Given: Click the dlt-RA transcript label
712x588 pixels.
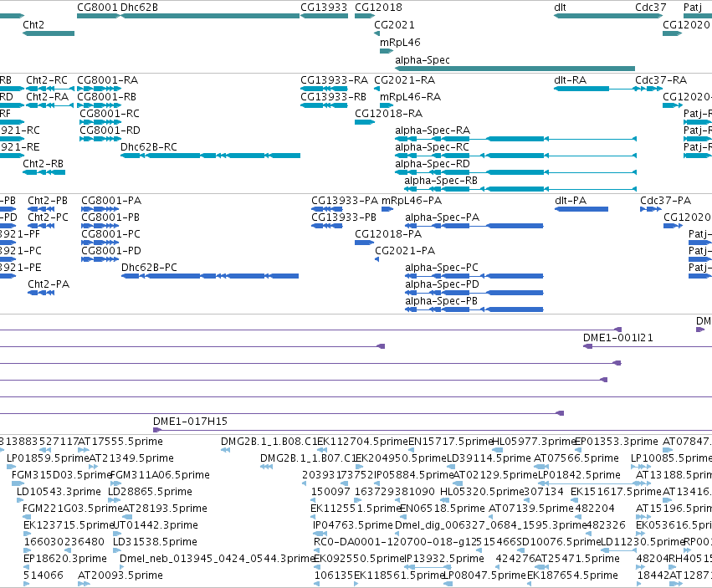Looking at the screenshot, I should pyautogui.click(x=571, y=80).
